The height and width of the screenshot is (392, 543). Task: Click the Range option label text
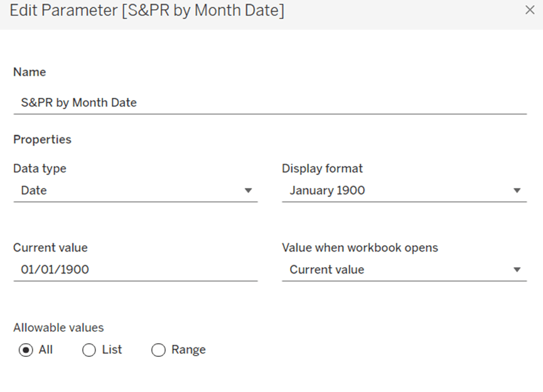pos(188,350)
